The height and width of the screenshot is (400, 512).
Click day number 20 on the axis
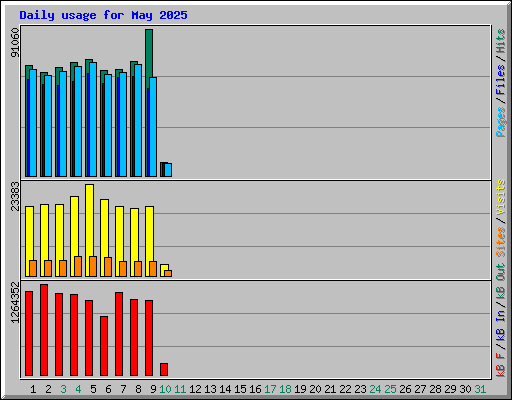pos(315,389)
